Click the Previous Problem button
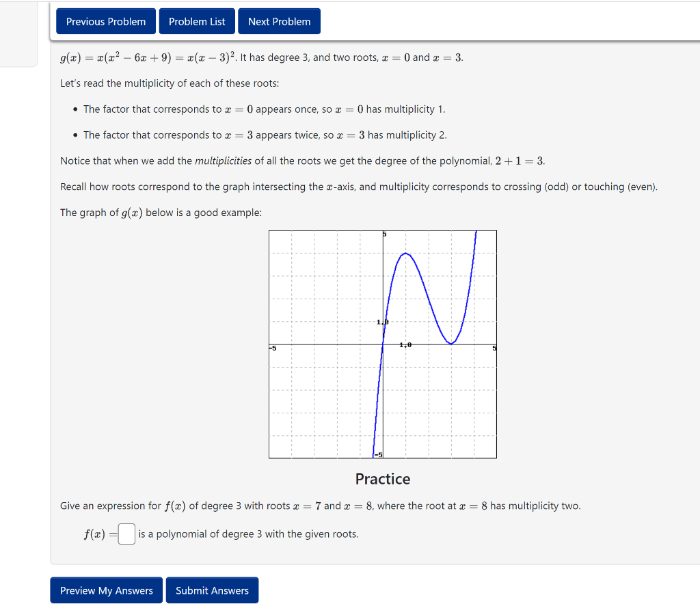 pyautogui.click(x=105, y=21)
